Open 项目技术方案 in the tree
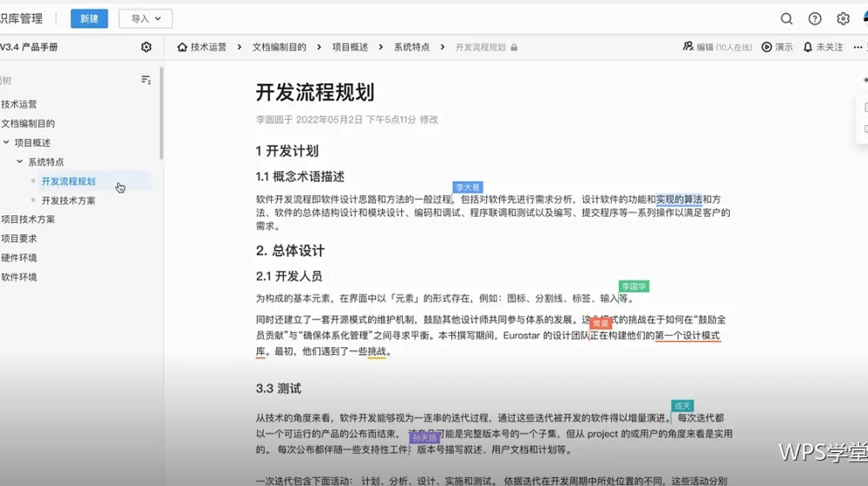The image size is (868, 486). (28, 220)
